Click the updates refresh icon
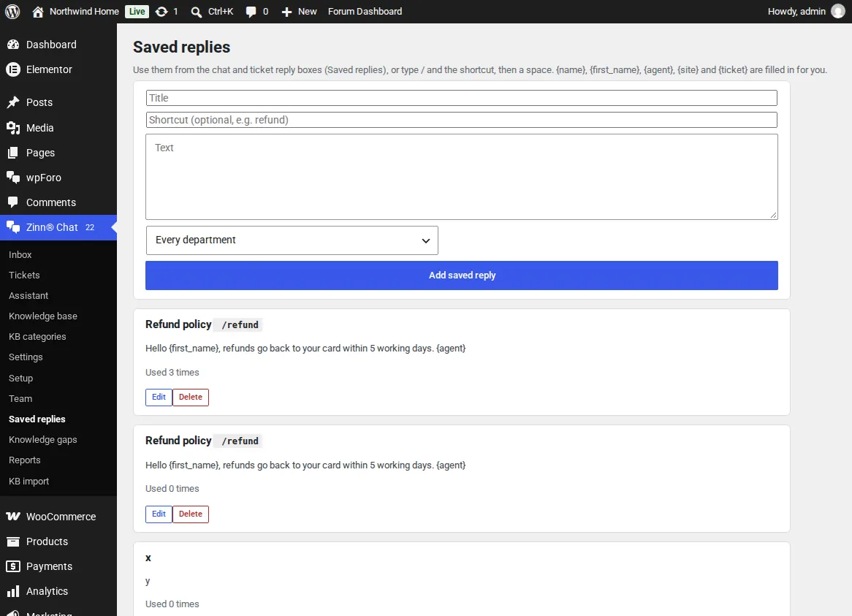This screenshot has height=616, width=852. (161, 12)
